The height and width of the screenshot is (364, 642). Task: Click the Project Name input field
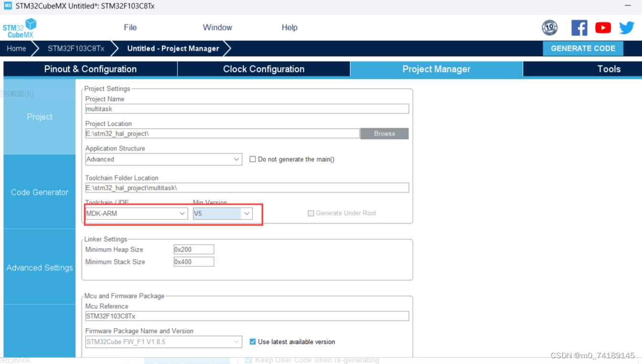pyautogui.click(x=247, y=109)
